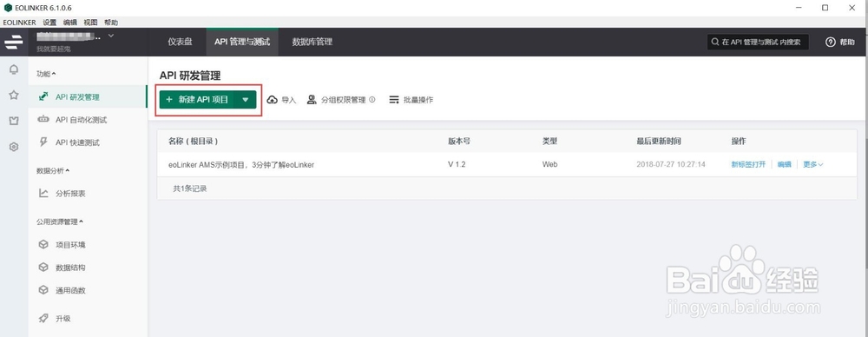The image size is (868, 337).
Task: Click 批量操作 button
Action: [411, 100]
